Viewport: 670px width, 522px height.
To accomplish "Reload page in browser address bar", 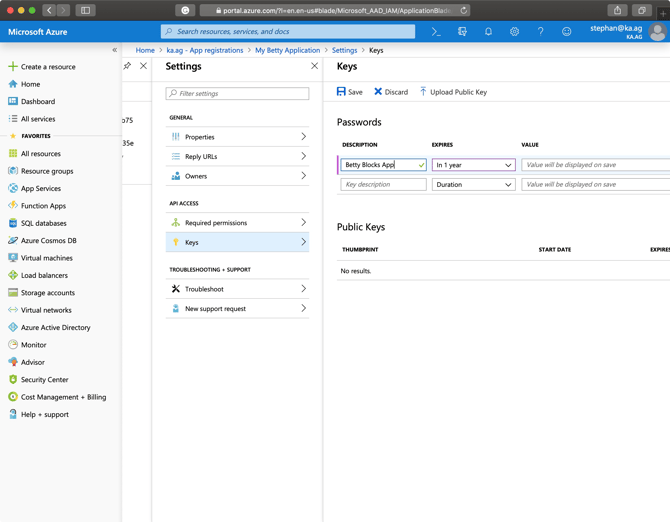I will pyautogui.click(x=464, y=10).
